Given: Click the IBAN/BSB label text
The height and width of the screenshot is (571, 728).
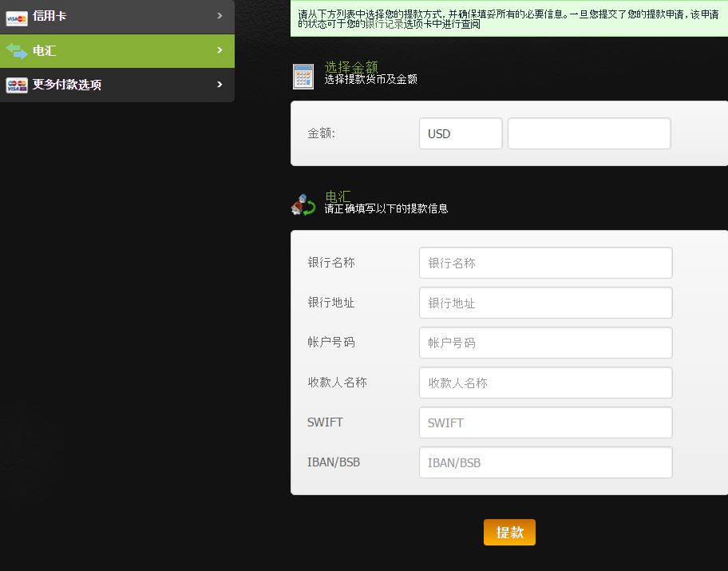Looking at the screenshot, I should point(334,462).
